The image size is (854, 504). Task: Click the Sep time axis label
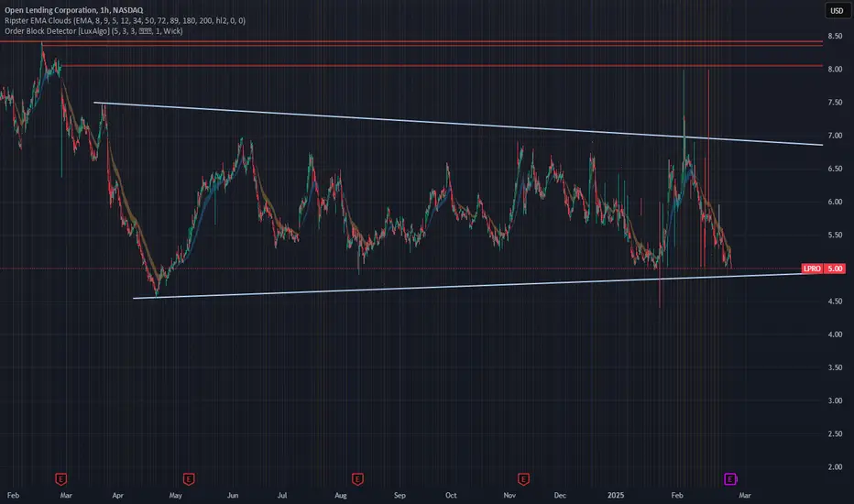click(x=400, y=495)
